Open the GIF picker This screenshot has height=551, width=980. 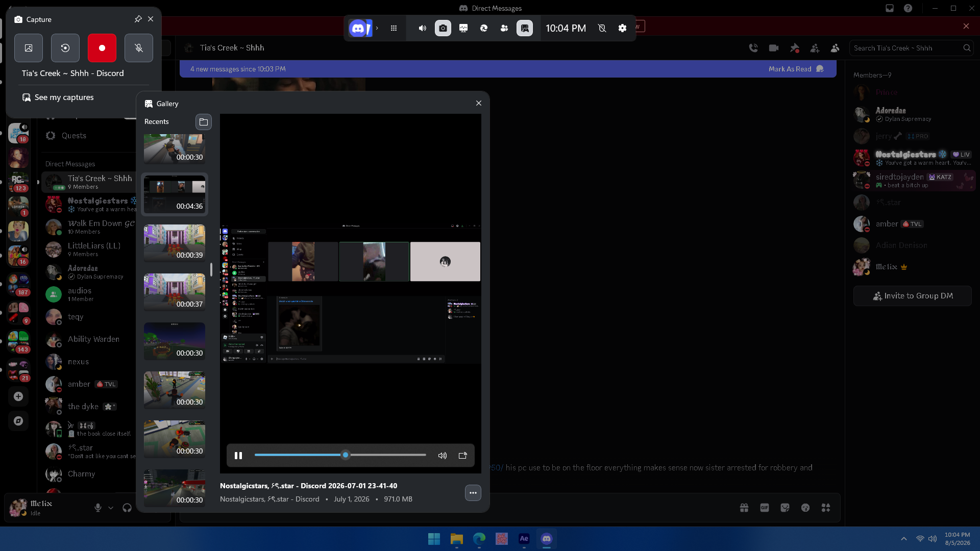765,508
